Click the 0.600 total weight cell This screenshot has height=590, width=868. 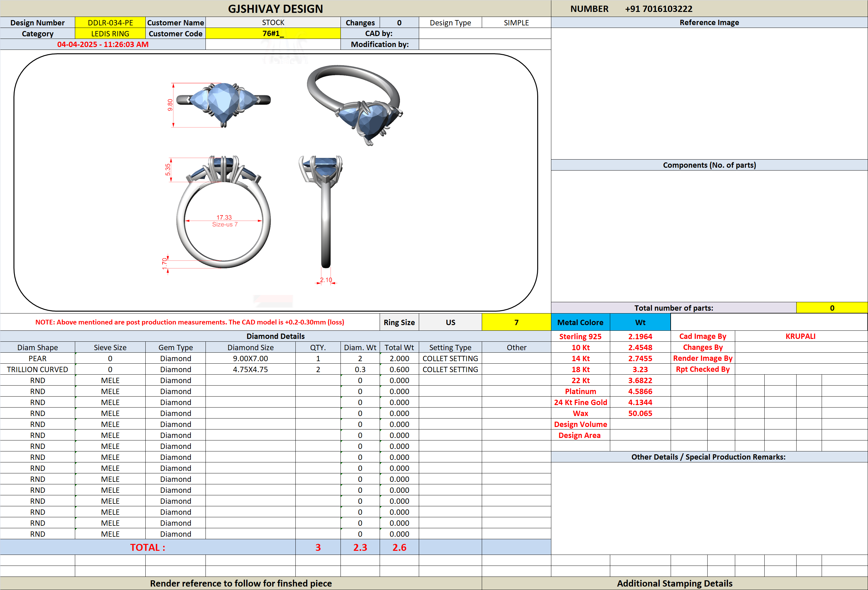point(399,369)
